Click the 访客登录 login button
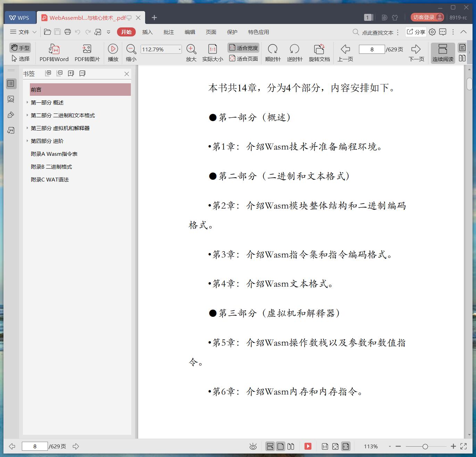This screenshot has height=457, width=476. [427, 17]
